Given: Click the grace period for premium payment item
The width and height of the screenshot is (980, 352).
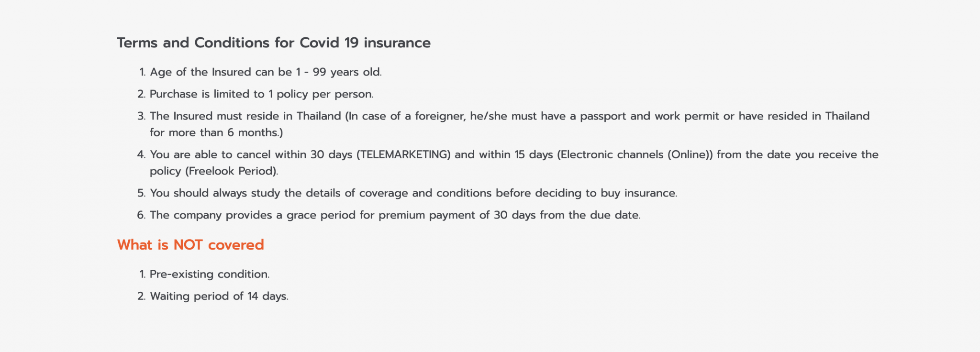Looking at the screenshot, I should click(x=395, y=215).
